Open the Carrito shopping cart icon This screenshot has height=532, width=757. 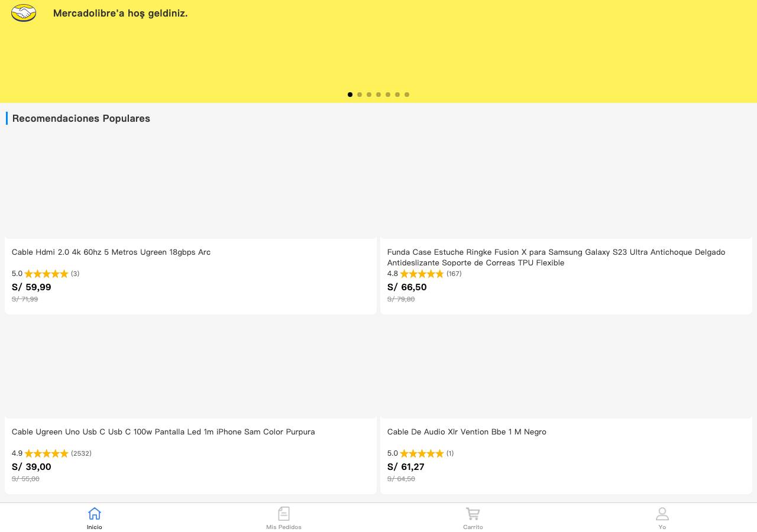coord(473,513)
